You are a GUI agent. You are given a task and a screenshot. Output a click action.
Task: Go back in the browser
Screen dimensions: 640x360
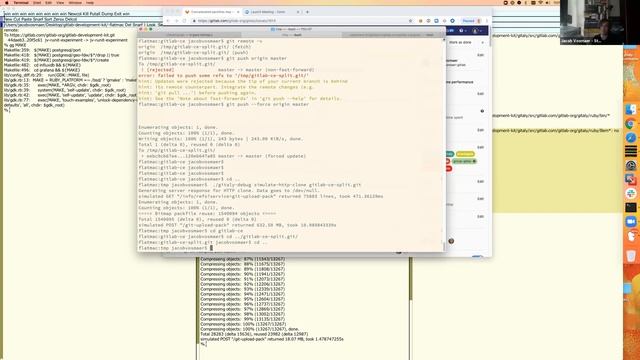point(168,20)
